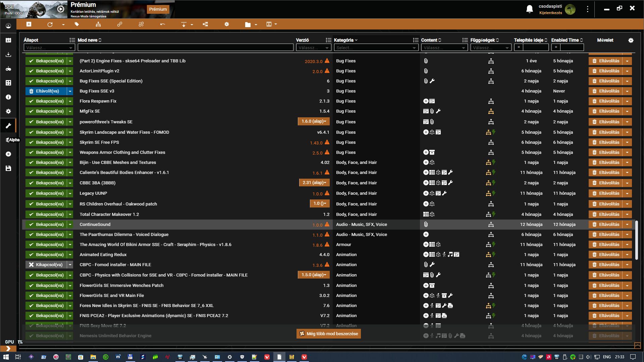644x362 pixels.
Task: Open version dropdown for powerofthree's Tweaks SE
Action: [x=314, y=121]
